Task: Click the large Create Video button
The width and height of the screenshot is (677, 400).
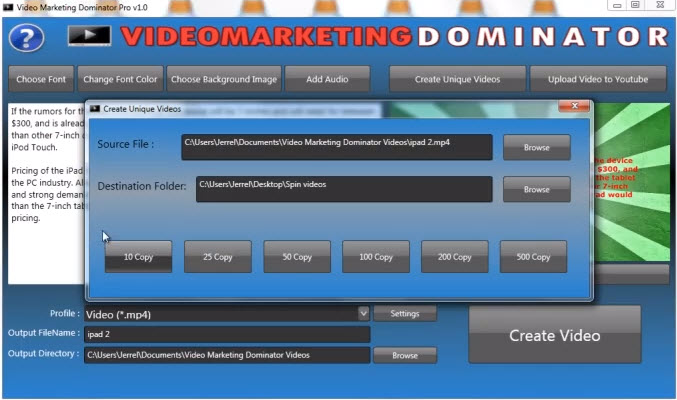Action: point(555,335)
